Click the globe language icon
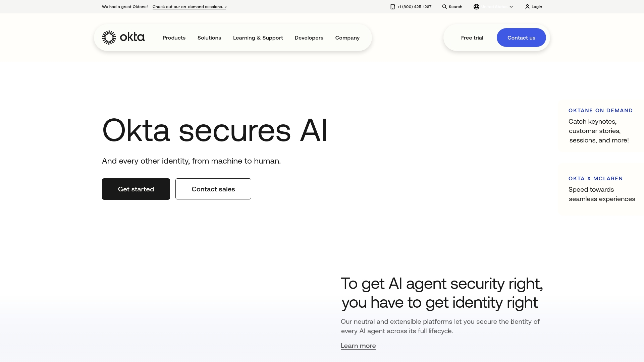This screenshot has height=362, width=644. point(476,7)
